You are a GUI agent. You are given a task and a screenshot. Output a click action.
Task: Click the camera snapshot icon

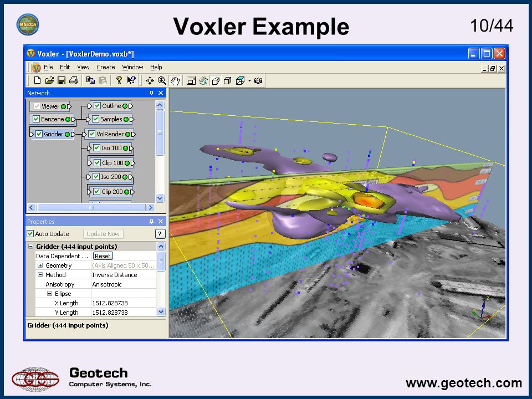258,81
